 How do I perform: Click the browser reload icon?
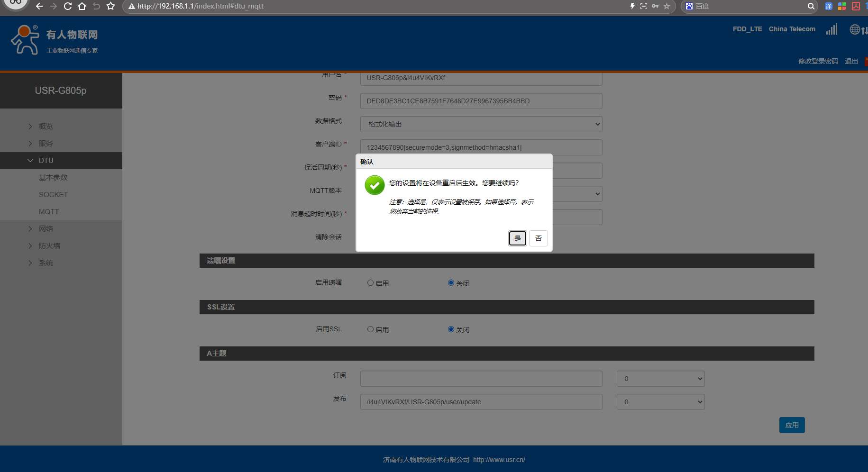(x=68, y=6)
